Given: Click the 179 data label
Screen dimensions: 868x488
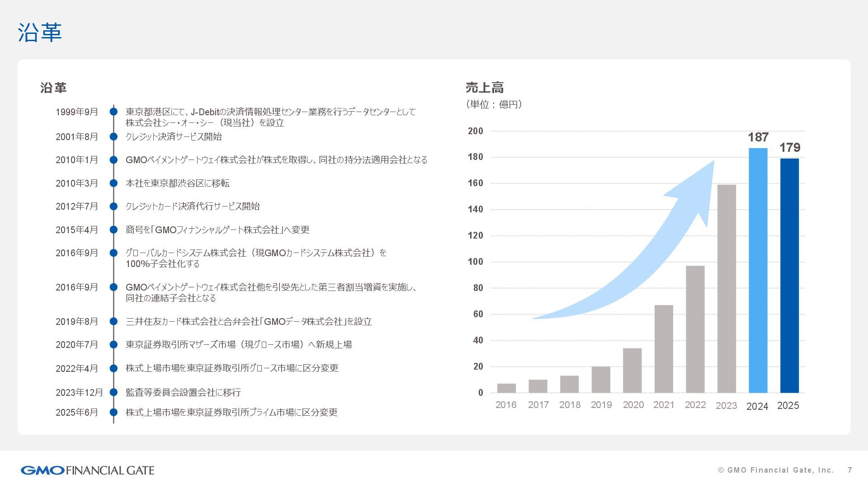Looking at the screenshot, I should click(x=789, y=148).
